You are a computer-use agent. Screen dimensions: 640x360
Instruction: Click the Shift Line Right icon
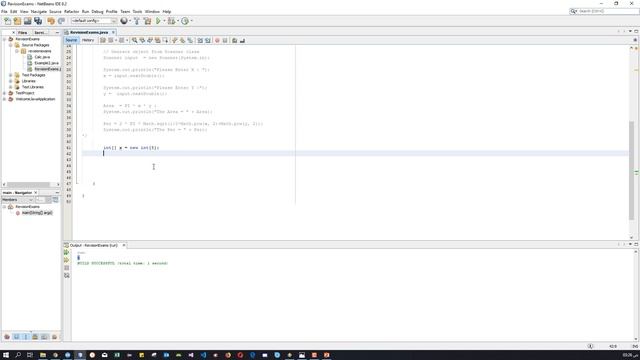point(208,40)
